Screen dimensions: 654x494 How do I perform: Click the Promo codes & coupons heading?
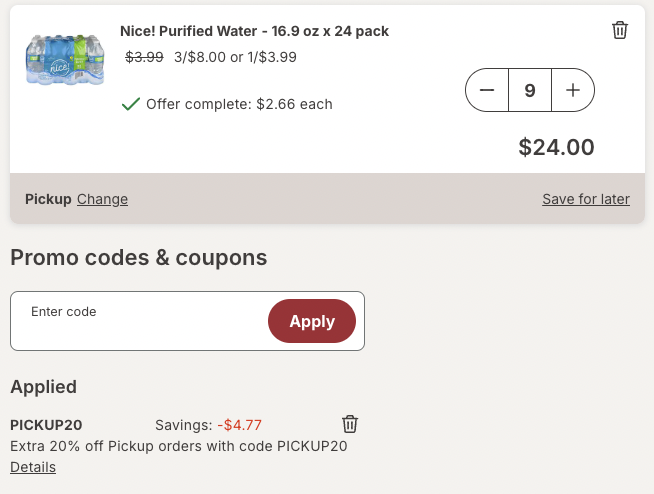point(139,258)
